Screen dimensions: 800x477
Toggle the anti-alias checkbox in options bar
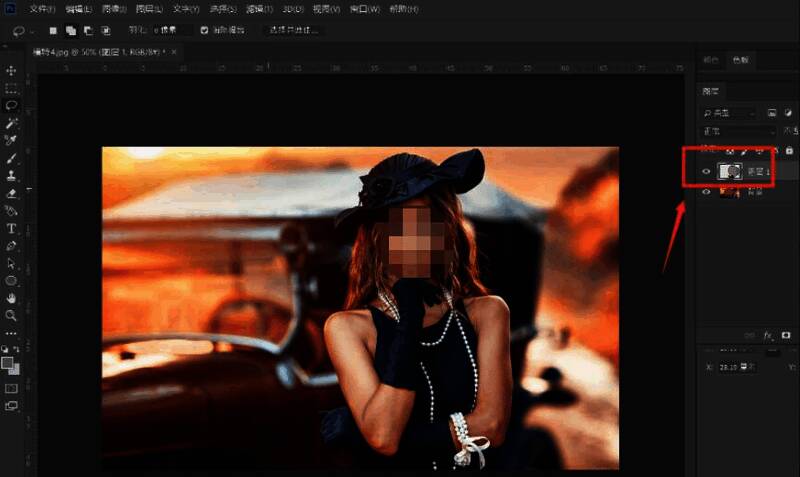205,30
